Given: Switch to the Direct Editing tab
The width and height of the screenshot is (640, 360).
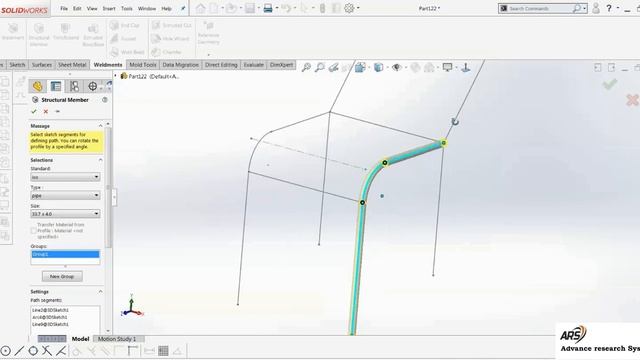Looking at the screenshot, I should pyautogui.click(x=221, y=65).
